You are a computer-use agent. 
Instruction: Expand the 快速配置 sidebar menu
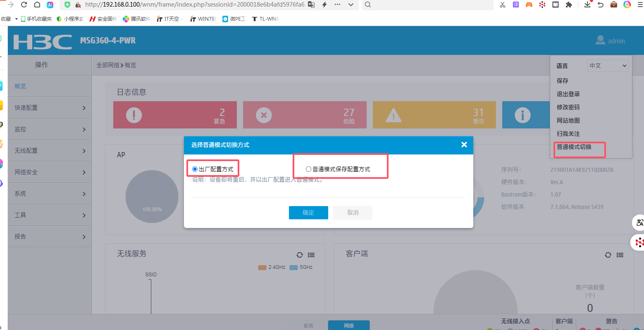click(x=50, y=108)
